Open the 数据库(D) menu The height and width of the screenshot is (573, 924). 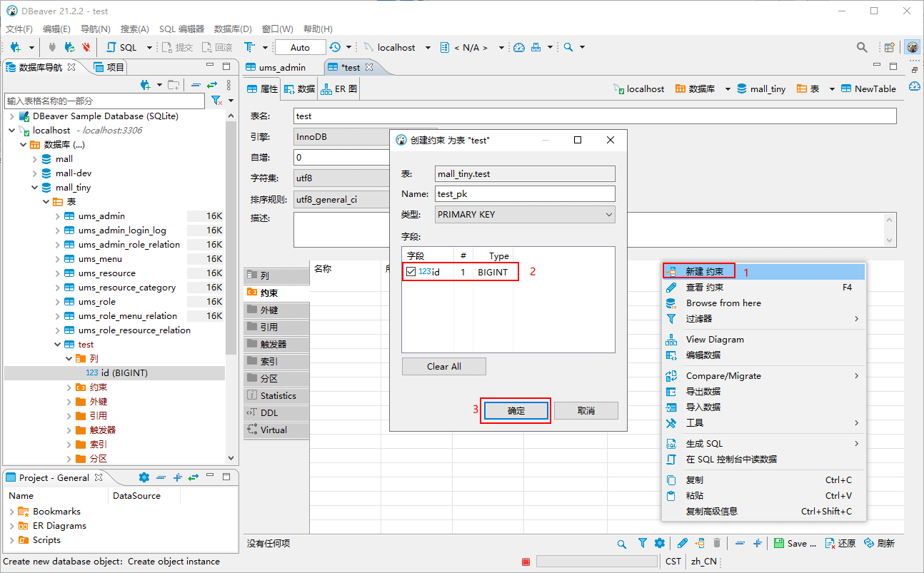[233, 29]
